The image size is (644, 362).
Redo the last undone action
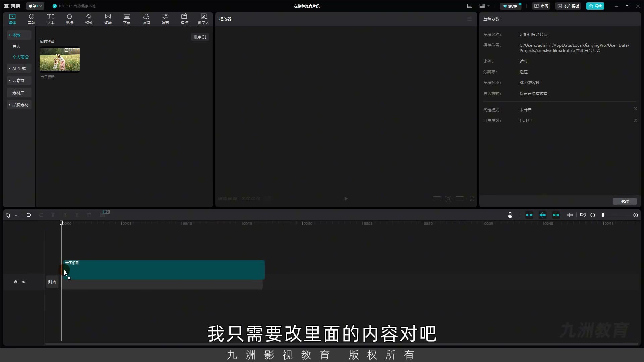point(41,215)
